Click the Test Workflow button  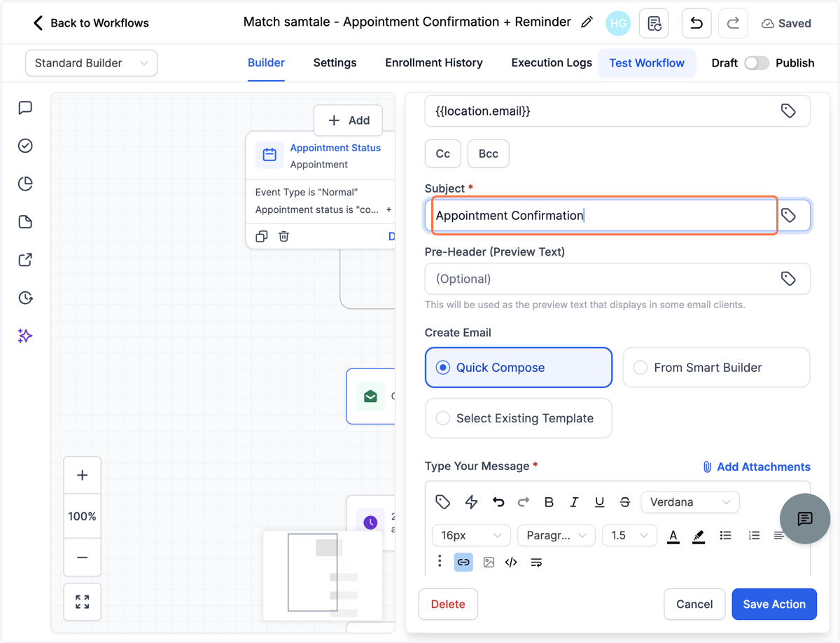coord(647,63)
